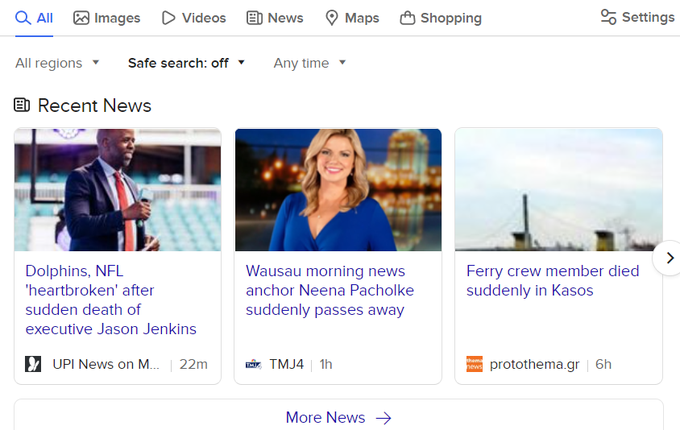Click the protothema.gr source icon

(x=474, y=364)
